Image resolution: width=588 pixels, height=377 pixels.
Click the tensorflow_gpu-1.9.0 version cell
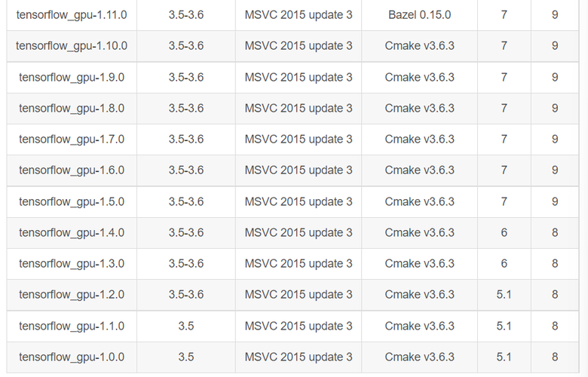coord(72,77)
